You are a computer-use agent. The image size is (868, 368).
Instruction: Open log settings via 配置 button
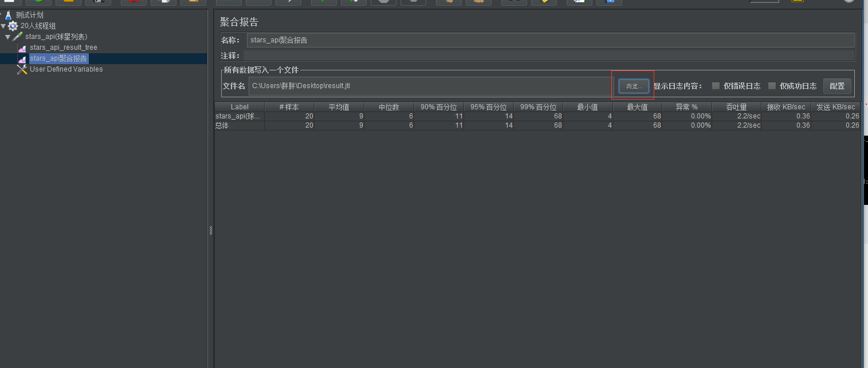pyautogui.click(x=837, y=85)
